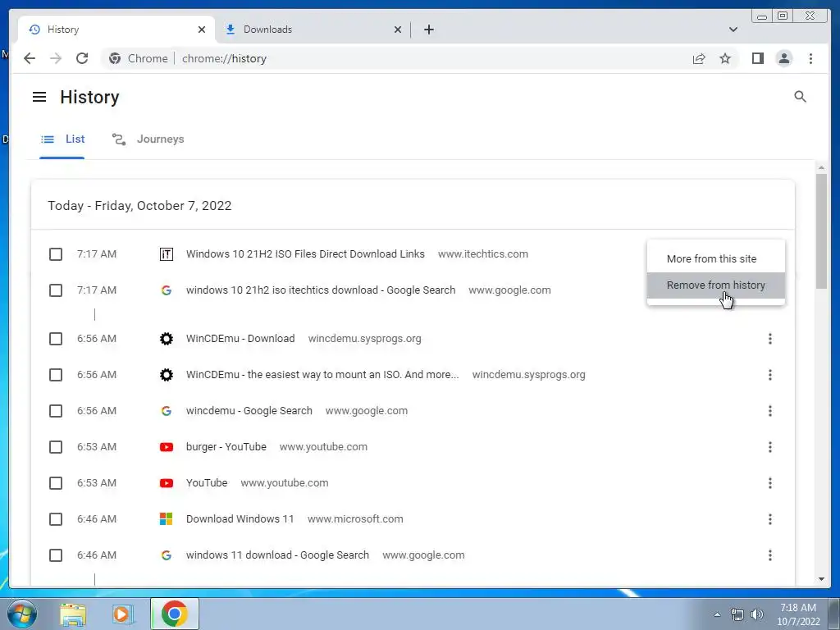Open actions menu for WinCDEmu easiest way entry
This screenshot has height=630, width=840.
[769, 375]
